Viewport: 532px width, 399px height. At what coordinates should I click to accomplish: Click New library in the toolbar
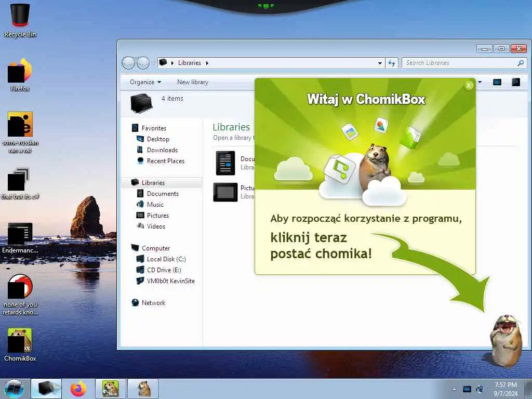tap(192, 82)
